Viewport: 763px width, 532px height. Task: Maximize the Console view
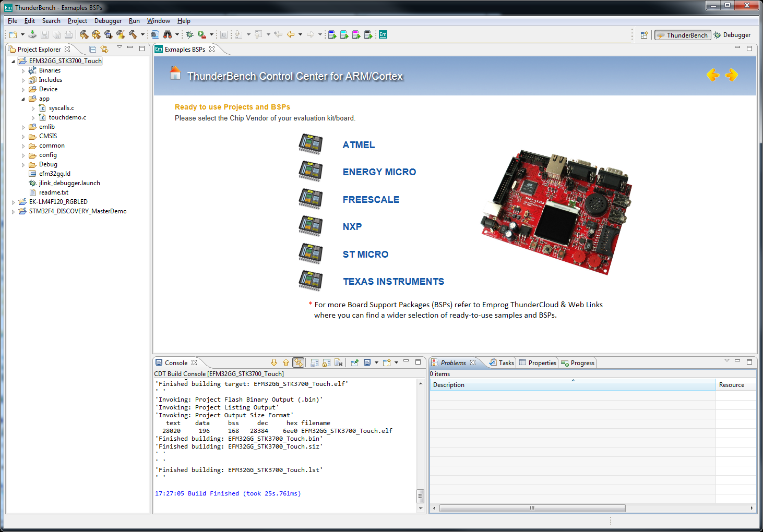[x=418, y=361]
